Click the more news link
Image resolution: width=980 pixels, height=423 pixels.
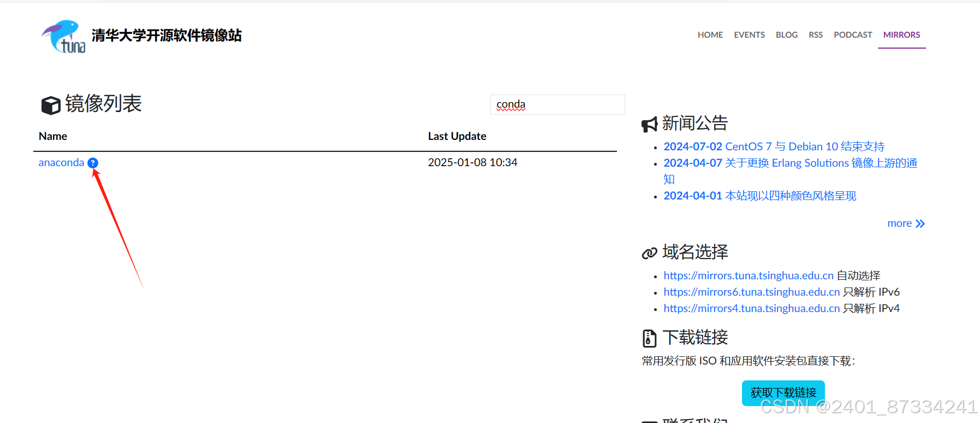(899, 224)
